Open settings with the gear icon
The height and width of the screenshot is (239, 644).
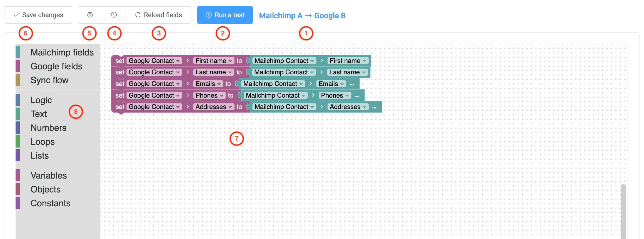click(x=90, y=15)
